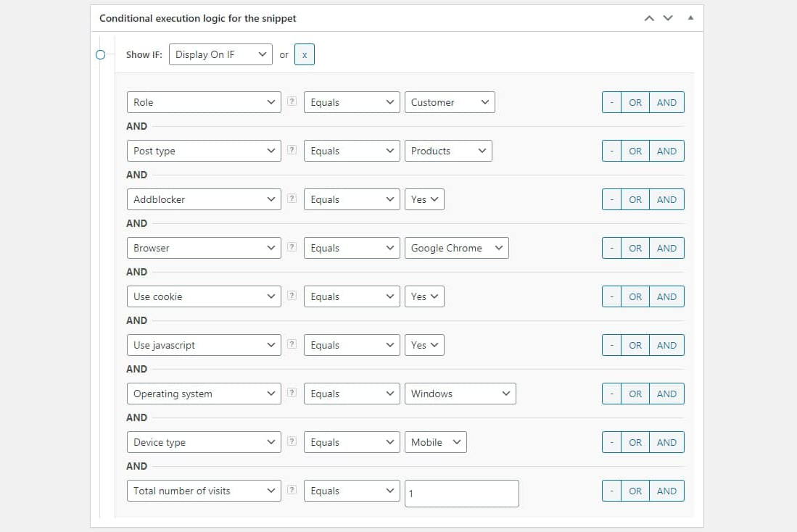Remove the Post type condition row
Viewport: 797px width, 532px height.
coord(611,151)
